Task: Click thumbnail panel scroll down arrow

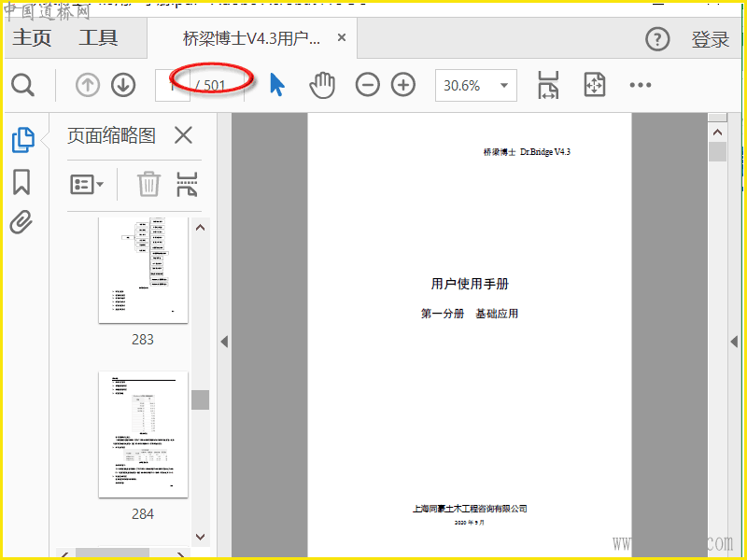Action: [x=200, y=537]
